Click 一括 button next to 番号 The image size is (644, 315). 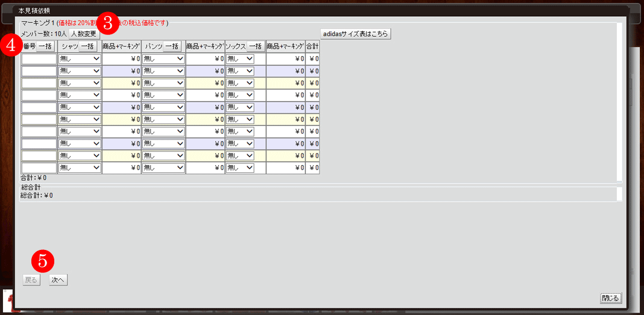click(45, 46)
